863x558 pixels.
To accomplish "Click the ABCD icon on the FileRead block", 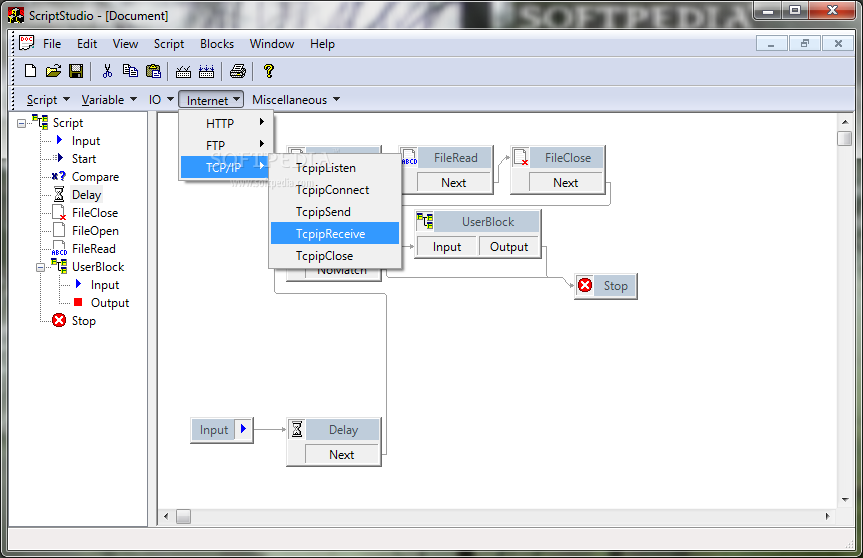I will (409, 157).
